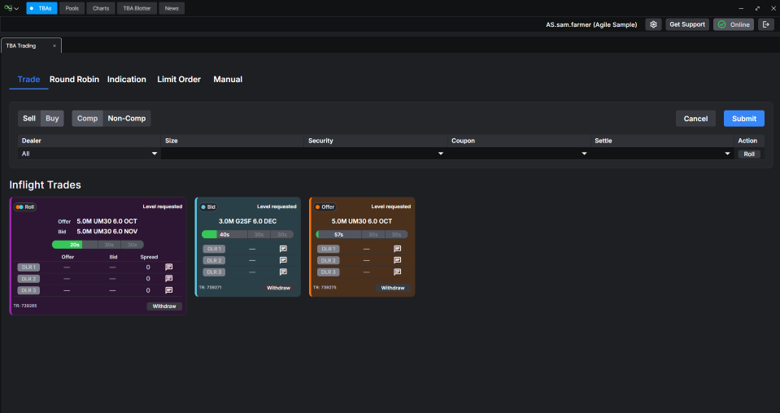The width and height of the screenshot is (780, 413).
Task: Withdraw the orange Offer trade card
Action: click(392, 288)
